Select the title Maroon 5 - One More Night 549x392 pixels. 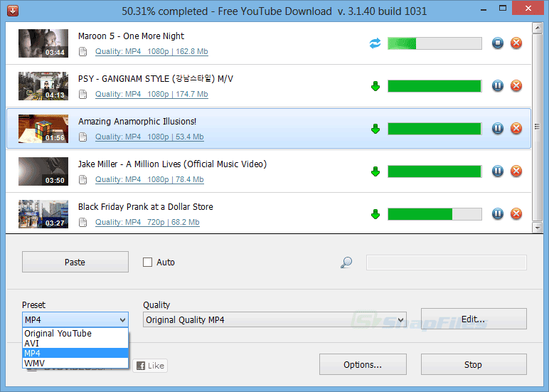(x=131, y=36)
